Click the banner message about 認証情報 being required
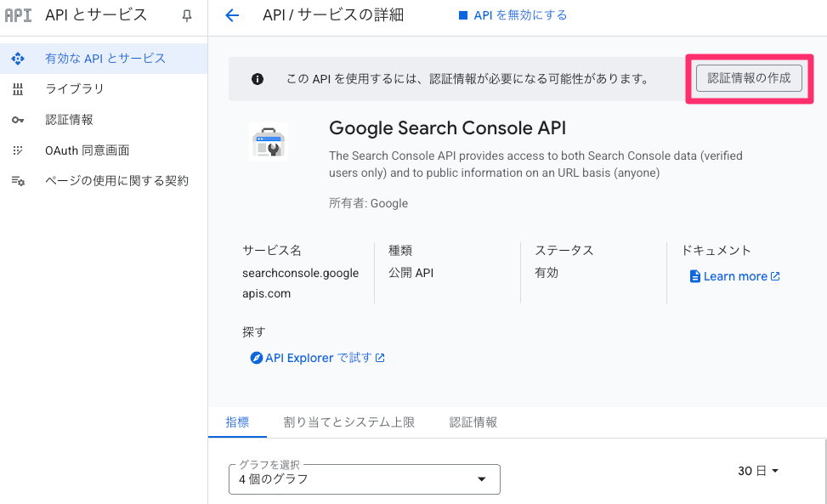The image size is (827, 504). click(x=467, y=79)
